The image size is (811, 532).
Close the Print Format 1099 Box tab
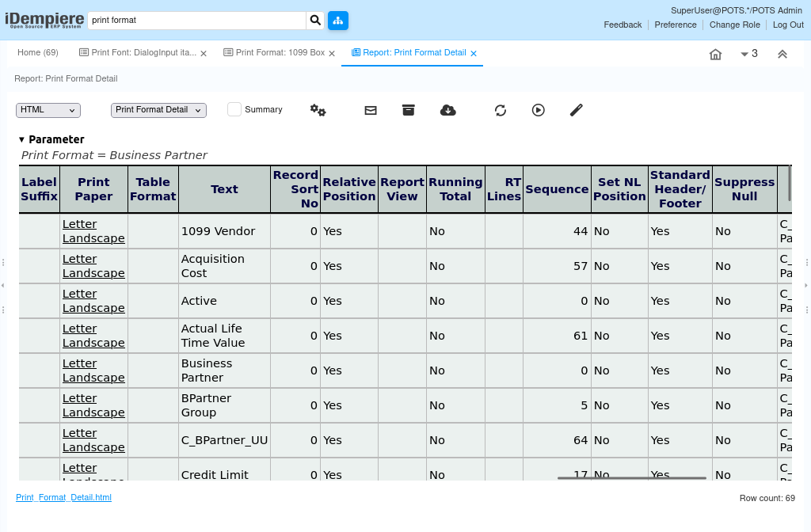pyautogui.click(x=332, y=53)
